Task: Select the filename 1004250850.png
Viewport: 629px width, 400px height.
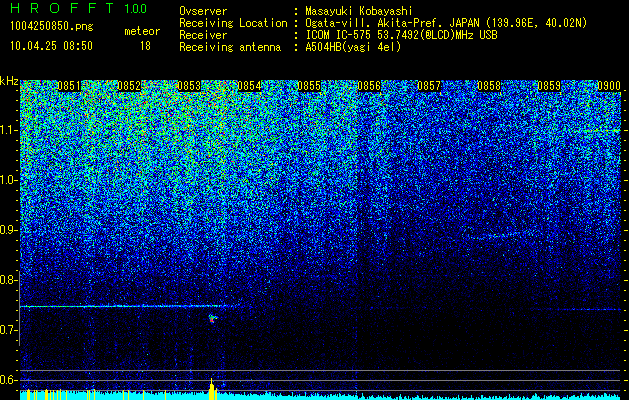Action: pyautogui.click(x=52, y=26)
